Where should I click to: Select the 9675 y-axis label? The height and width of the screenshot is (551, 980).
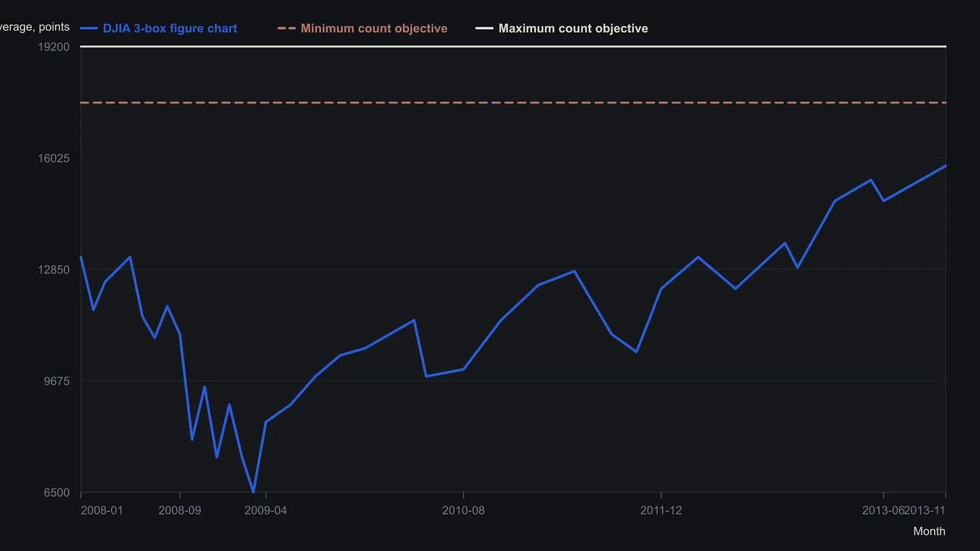point(56,381)
